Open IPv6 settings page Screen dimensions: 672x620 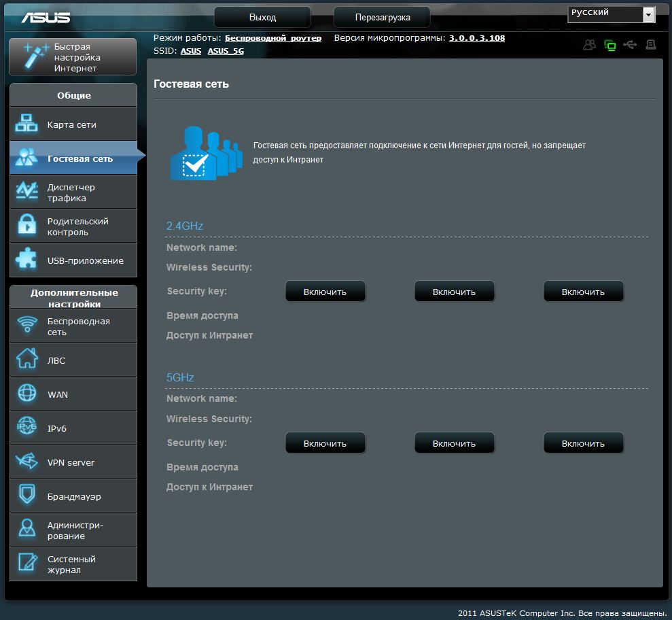point(73,428)
